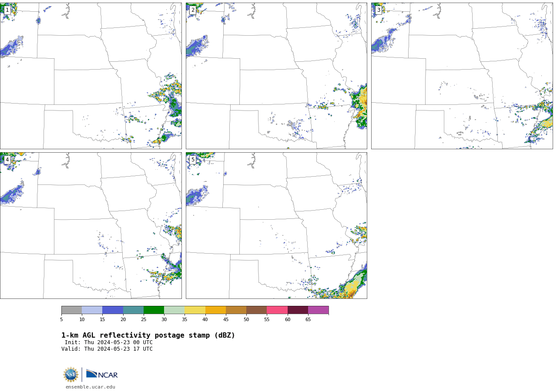Click the pale green 30-35 dBZ swatch
The image size is (557, 392).
click(x=174, y=310)
